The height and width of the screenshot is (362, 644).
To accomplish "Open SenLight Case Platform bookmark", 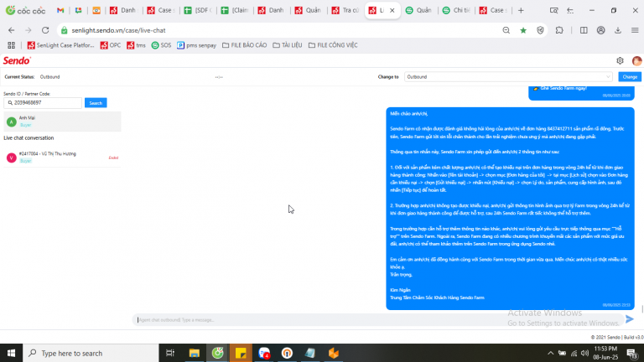I will click(60, 45).
